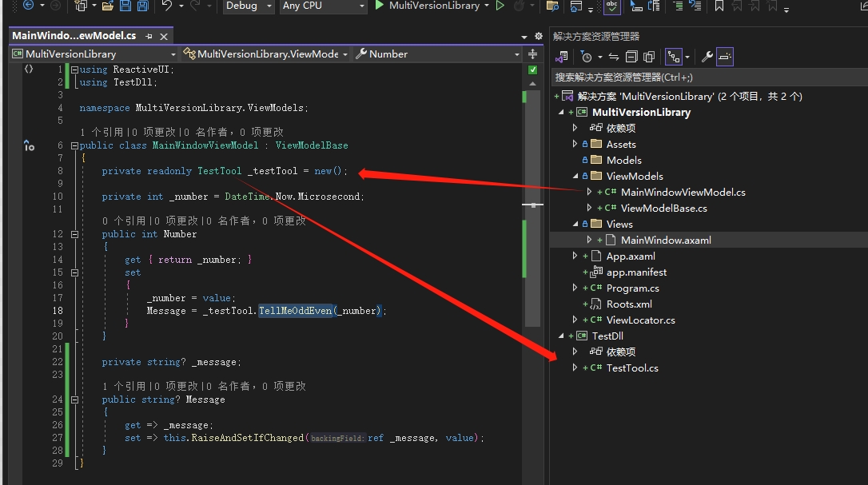Collapse the TestDll project node

click(561, 336)
